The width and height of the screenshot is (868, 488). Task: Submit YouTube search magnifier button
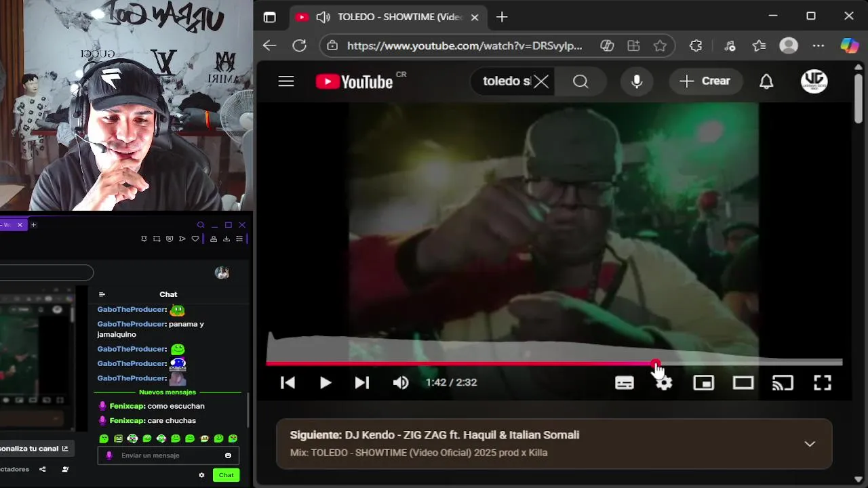580,81
